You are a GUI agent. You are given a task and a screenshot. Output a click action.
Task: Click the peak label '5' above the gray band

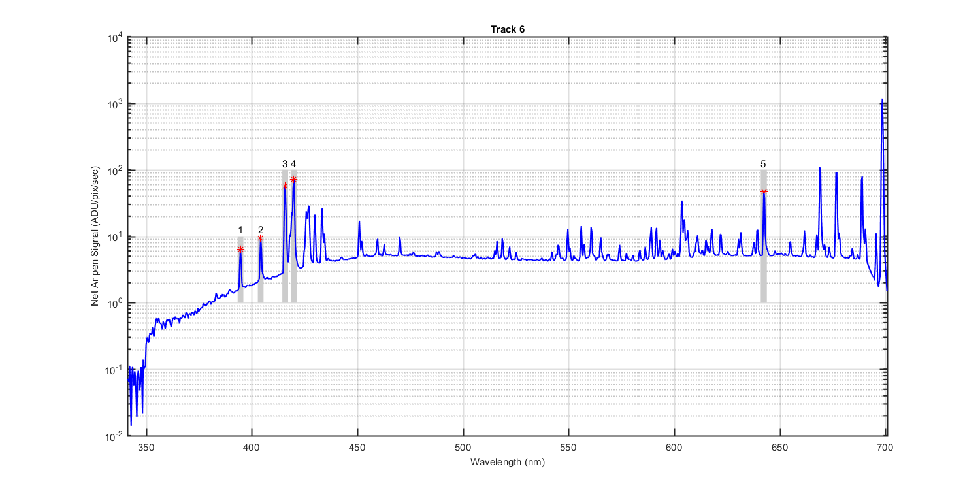[x=763, y=163]
